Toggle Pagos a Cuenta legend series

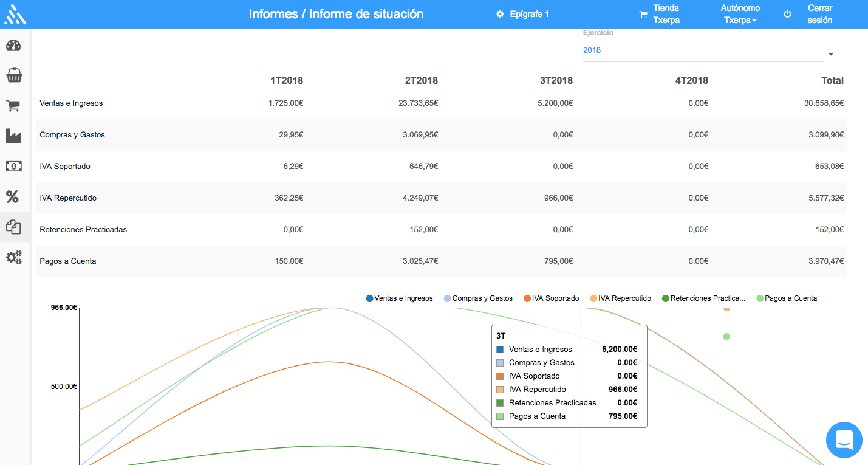pos(787,298)
